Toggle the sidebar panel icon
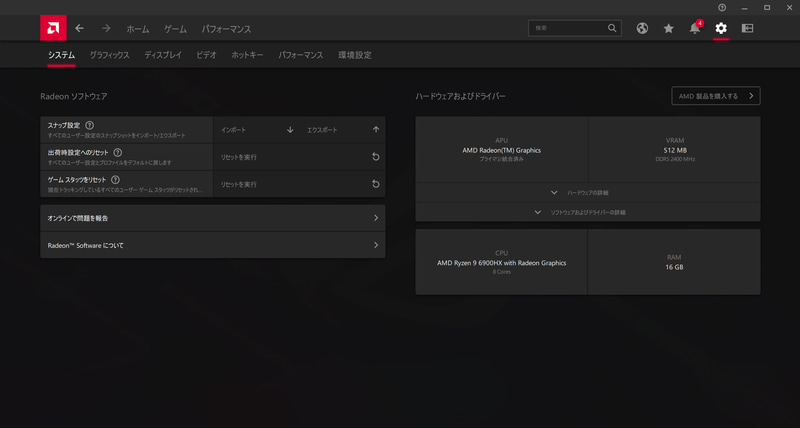This screenshot has height=428, width=800. 747,29
